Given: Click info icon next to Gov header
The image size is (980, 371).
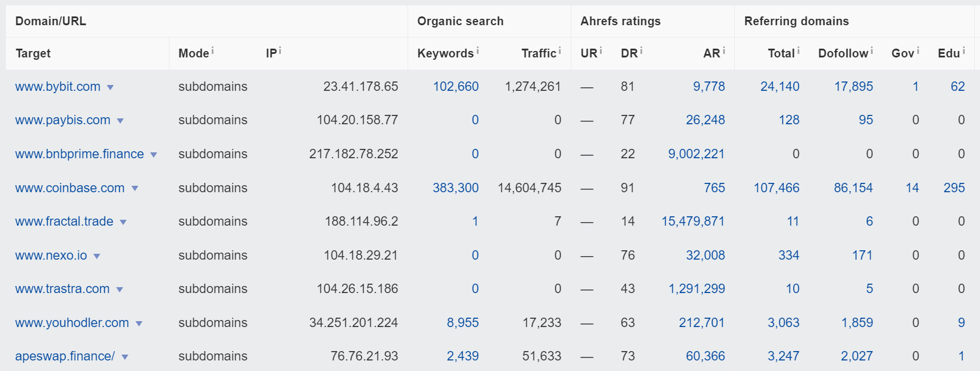Looking at the screenshot, I should [x=918, y=50].
